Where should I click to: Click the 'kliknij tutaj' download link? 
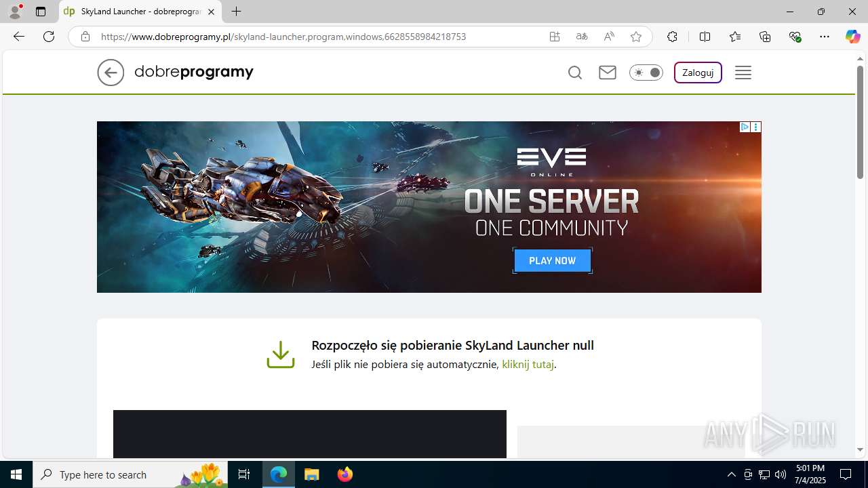click(x=528, y=364)
